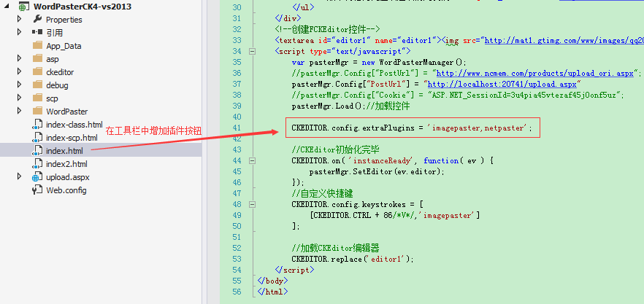Screen dimensions: 644x304
Task: Click the pasterMgr.SetEditor(ev.editor) line
Action: 377,171
